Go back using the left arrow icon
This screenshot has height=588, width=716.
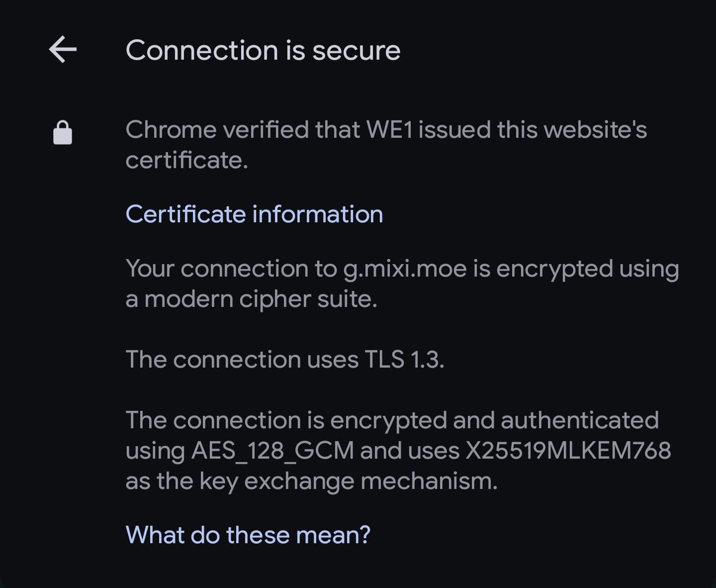(x=63, y=49)
